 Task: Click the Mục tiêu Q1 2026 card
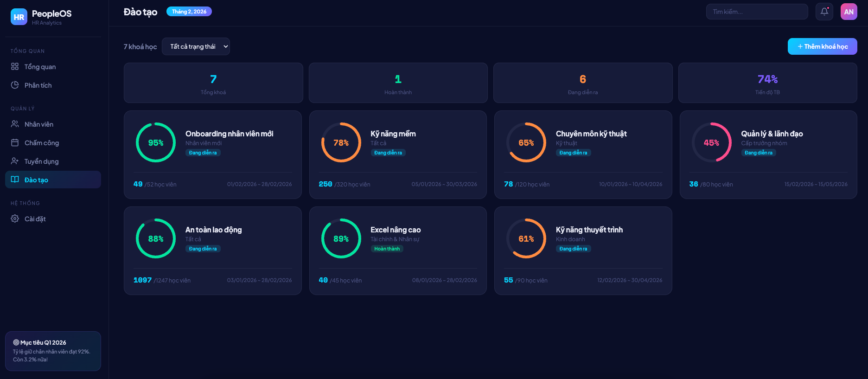point(53,351)
